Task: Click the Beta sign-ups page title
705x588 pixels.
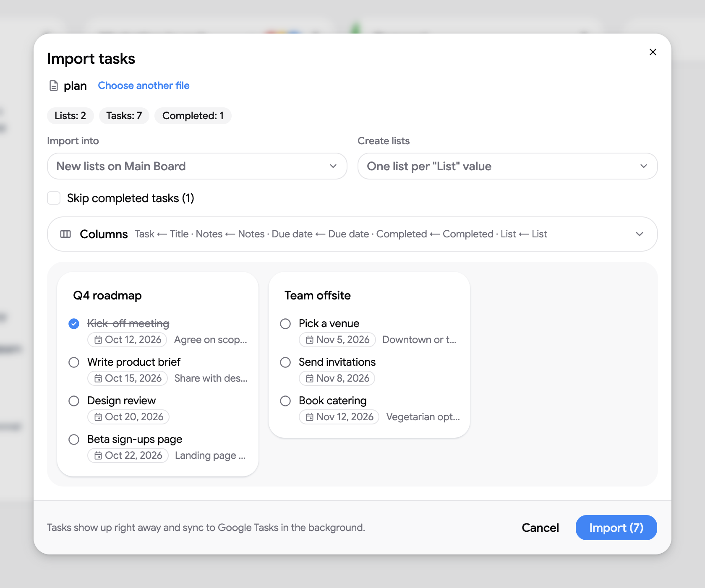Action: (135, 439)
